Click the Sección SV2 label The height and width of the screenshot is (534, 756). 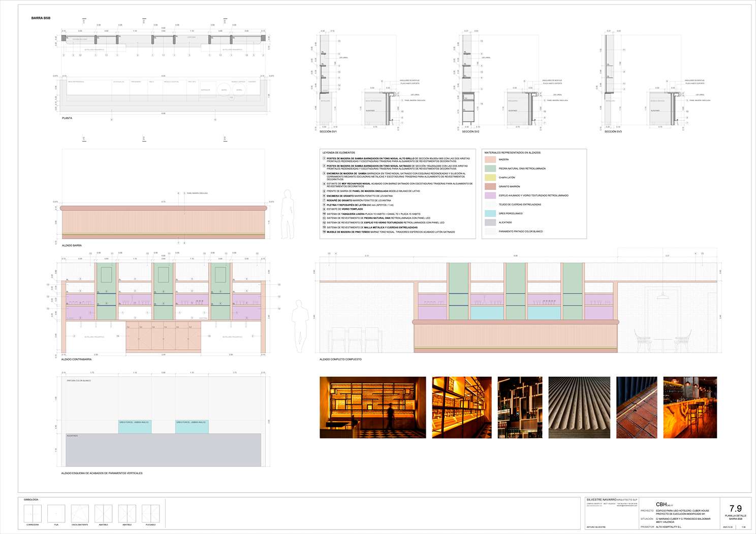pos(470,131)
